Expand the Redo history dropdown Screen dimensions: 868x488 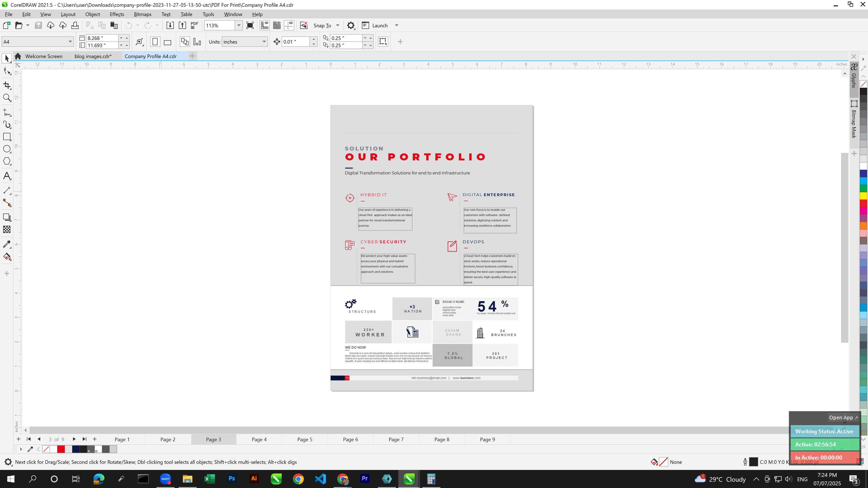[x=157, y=26]
